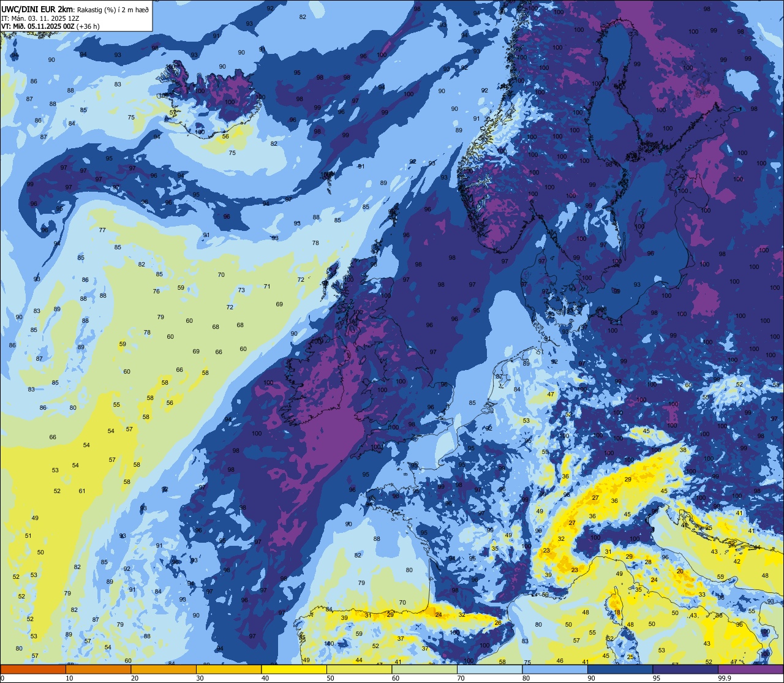Select the 90–95 dark blue legend swatch
The width and height of the screenshot is (784, 683).
[620, 669]
